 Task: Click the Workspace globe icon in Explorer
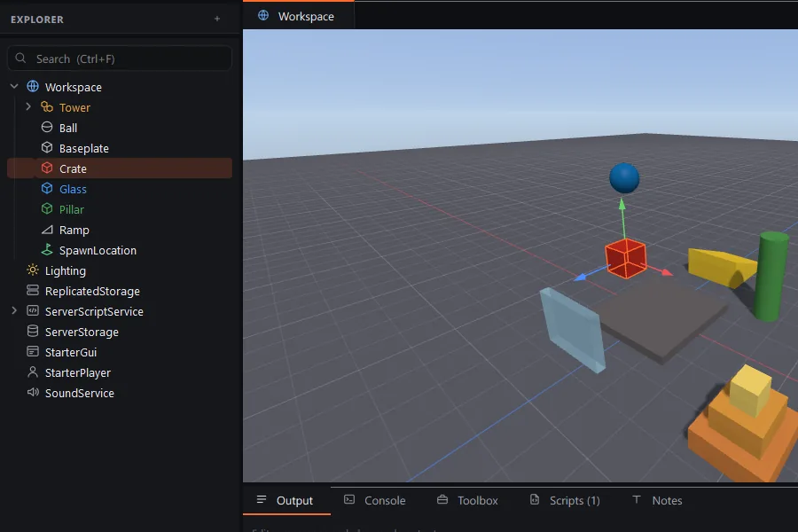(x=33, y=87)
